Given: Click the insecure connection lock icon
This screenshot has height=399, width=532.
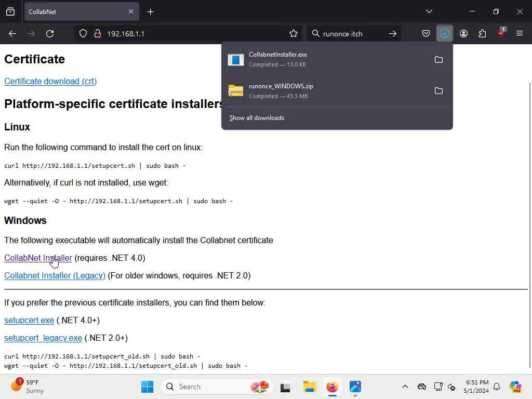Looking at the screenshot, I should click(x=98, y=34).
